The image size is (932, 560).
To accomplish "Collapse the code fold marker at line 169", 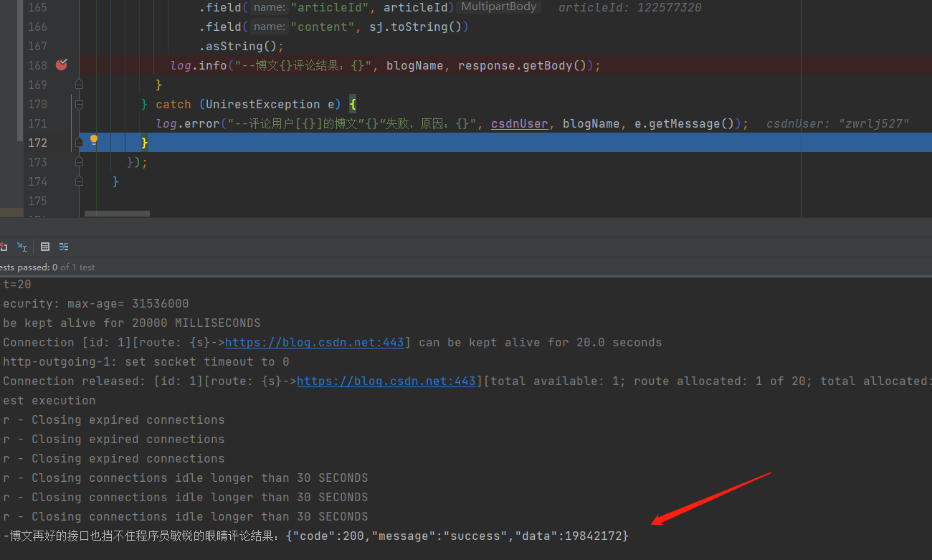I will pyautogui.click(x=79, y=85).
